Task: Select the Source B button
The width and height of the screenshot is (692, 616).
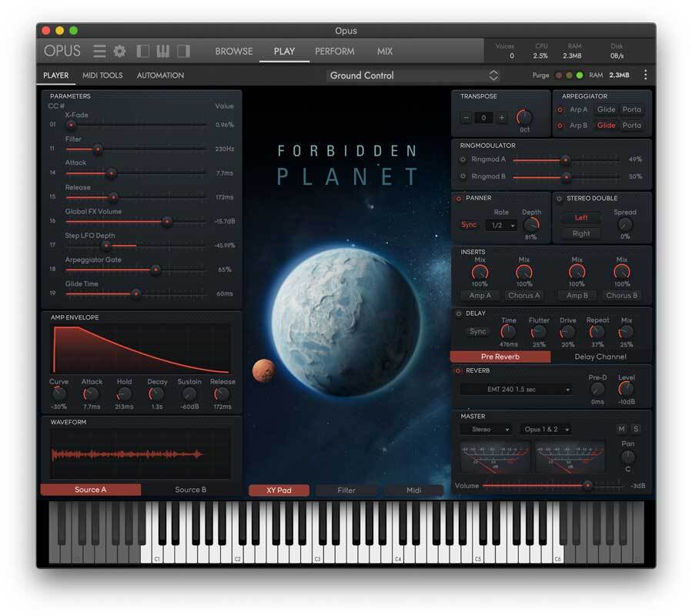Action: pos(190,490)
